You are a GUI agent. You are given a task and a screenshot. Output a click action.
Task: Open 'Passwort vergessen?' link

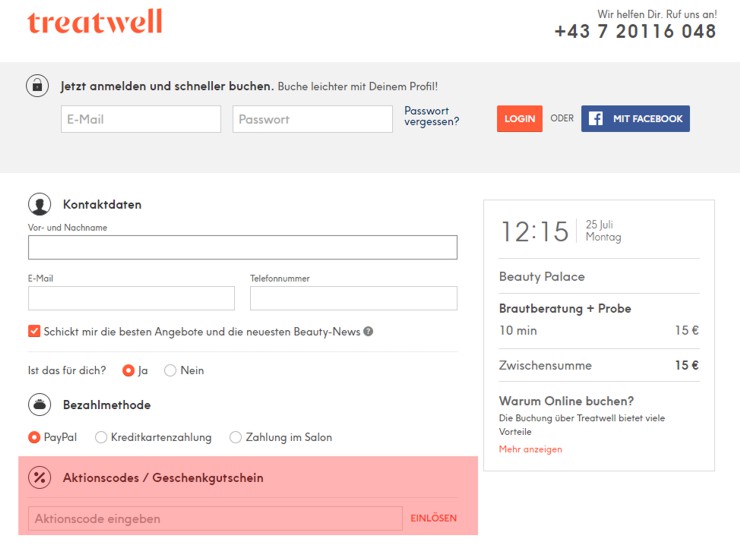pyautogui.click(x=431, y=116)
